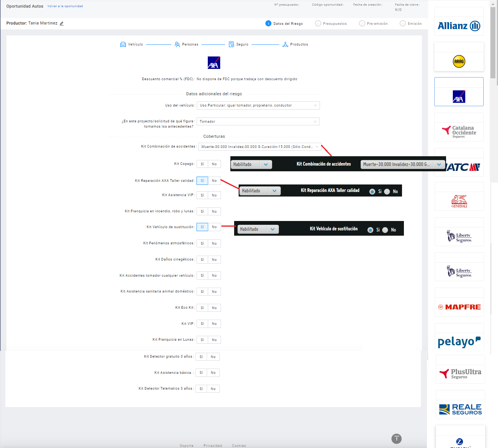Select the Pelayo insurer logo
Image resolution: width=498 pixels, height=448 pixels.
pos(459,341)
